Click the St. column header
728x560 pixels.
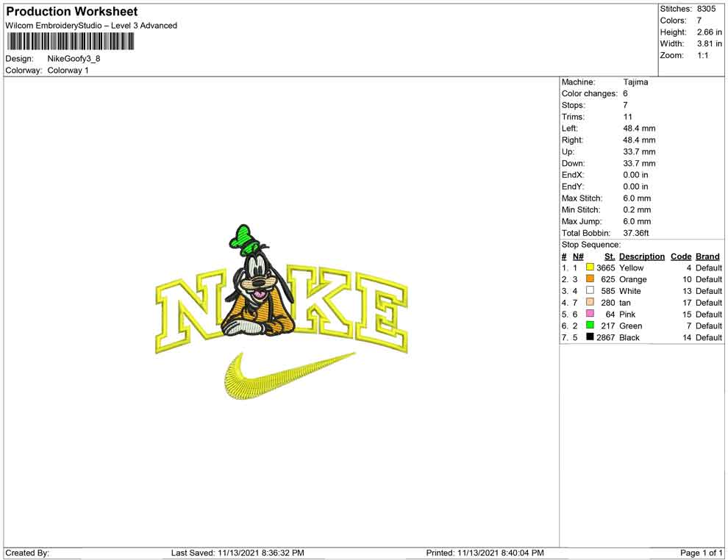(610, 256)
